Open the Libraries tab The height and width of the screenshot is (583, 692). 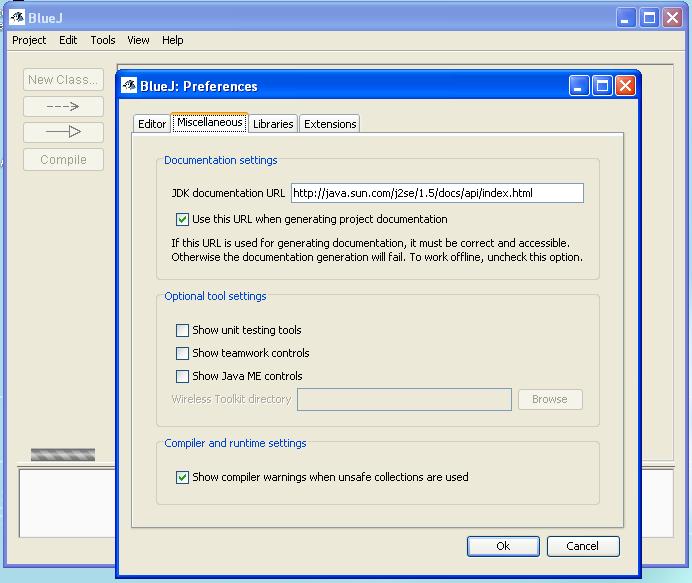pos(273,124)
